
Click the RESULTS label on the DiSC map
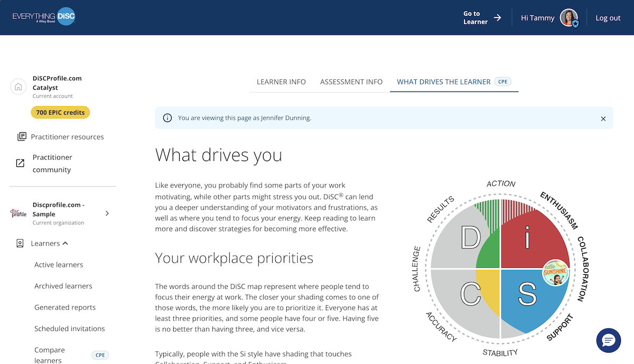pyautogui.click(x=442, y=210)
